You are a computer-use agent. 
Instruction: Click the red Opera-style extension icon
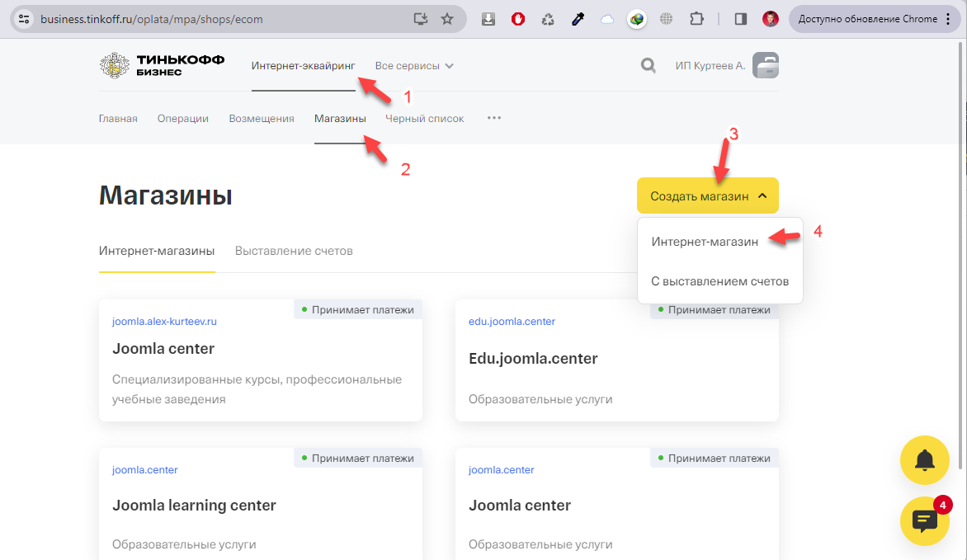click(x=518, y=19)
